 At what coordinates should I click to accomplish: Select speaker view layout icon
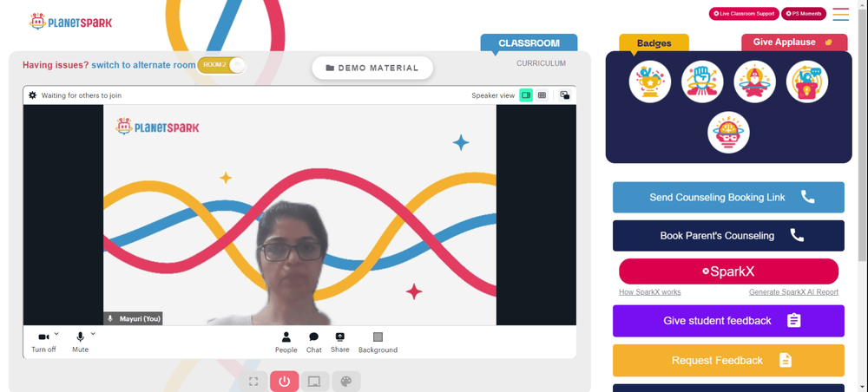coord(526,95)
